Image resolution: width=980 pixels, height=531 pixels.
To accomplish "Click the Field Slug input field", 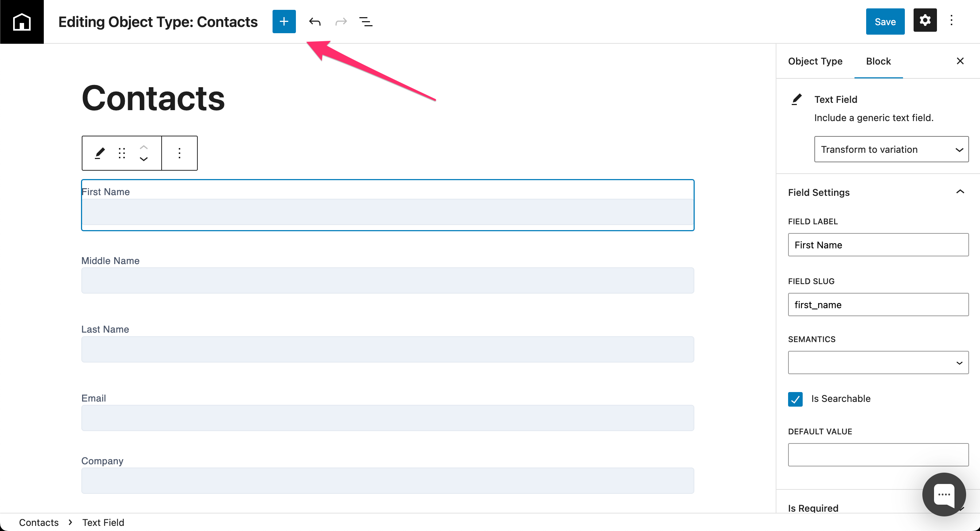I will pyautogui.click(x=878, y=305).
